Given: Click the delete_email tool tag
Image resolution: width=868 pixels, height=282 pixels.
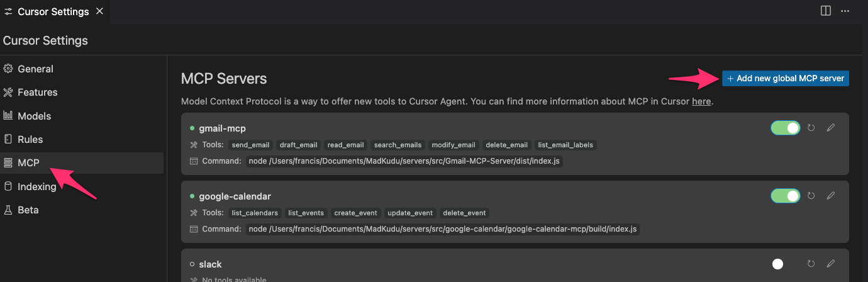Looking at the screenshot, I should (x=508, y=145).
